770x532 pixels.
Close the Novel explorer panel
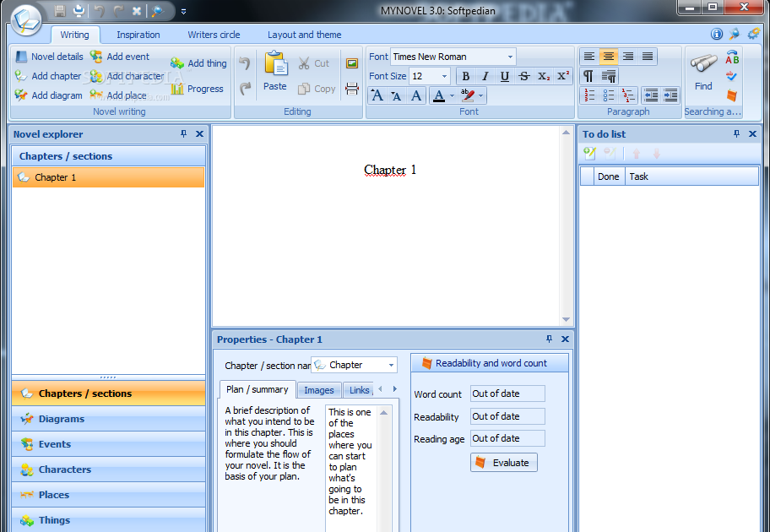199,133
